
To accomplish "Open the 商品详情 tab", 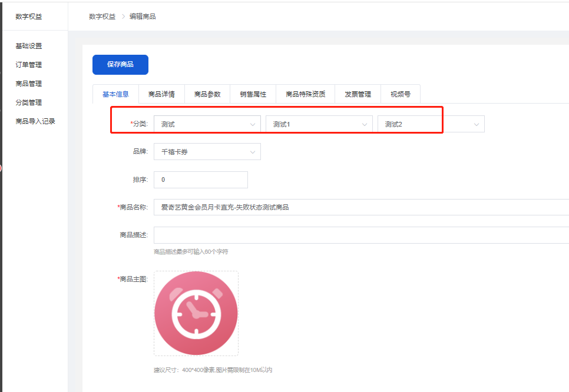I will tap(161, 94).
